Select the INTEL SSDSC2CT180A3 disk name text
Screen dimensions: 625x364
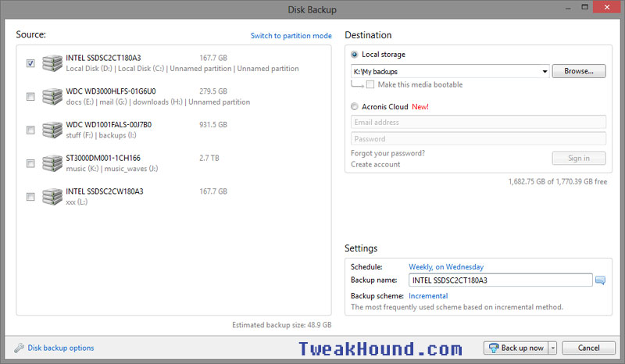click(x=103, y=58)
